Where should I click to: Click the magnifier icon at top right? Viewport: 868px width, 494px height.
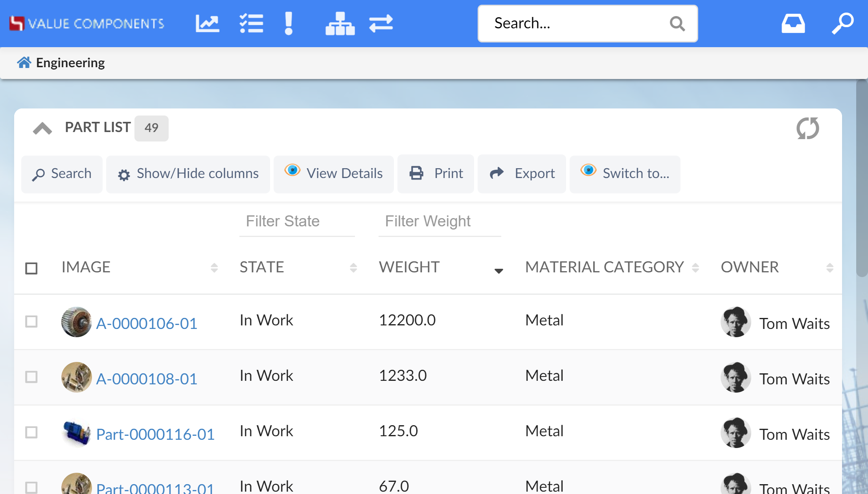coord(842,24)
